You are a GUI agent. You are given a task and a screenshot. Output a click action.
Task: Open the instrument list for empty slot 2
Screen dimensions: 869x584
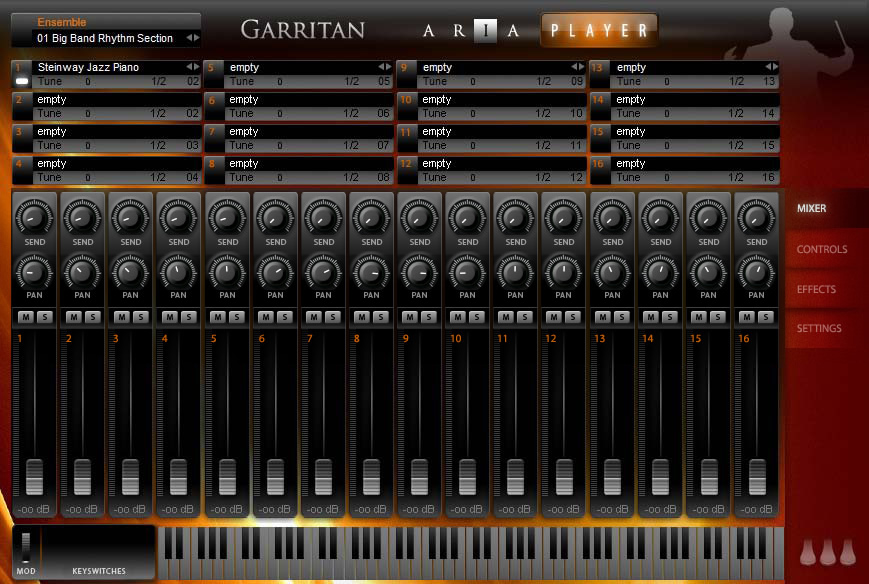pos(116,100)
